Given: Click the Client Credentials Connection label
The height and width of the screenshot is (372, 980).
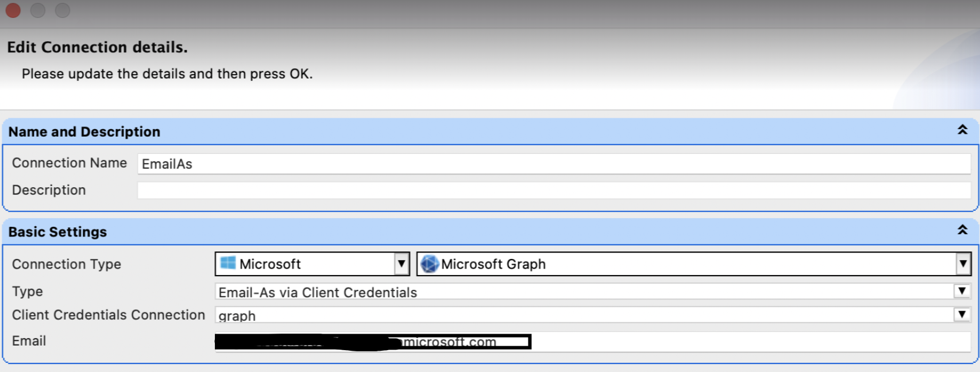Looking at the screenshot, I should [109, 315].
